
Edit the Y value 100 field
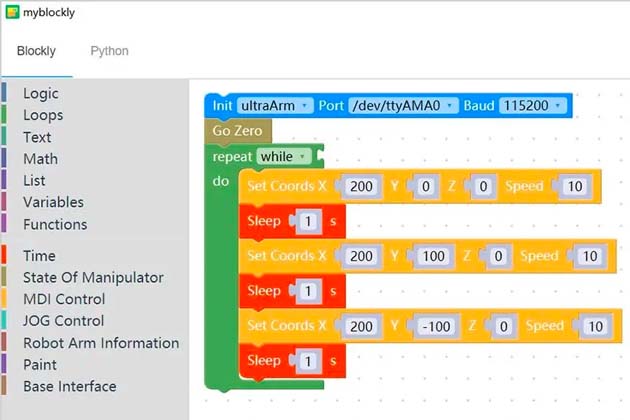coord(434,257)
